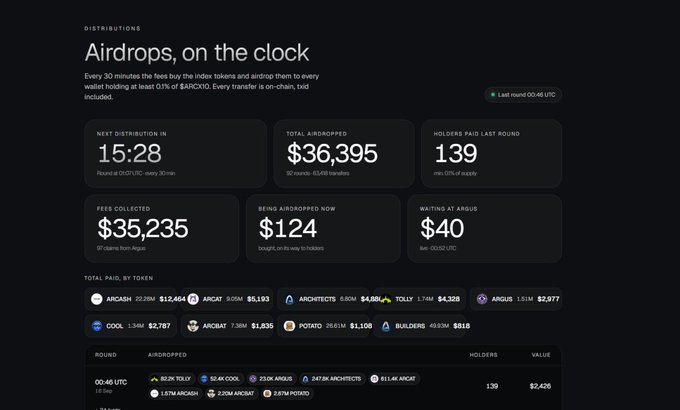Click the $36,395 total airdropped value

(x=332, y=154)
